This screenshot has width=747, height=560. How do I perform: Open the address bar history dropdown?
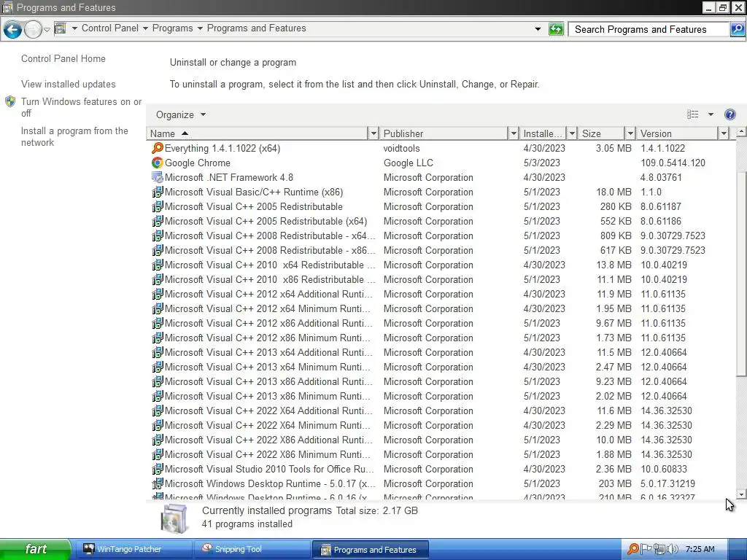point(538,29)
